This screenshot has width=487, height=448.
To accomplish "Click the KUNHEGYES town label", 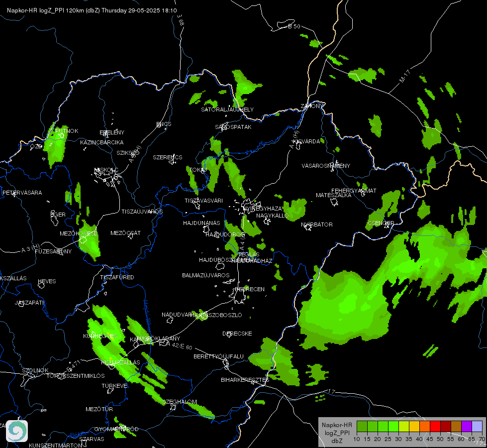I will pyautogui.click(x=100, y=336).
